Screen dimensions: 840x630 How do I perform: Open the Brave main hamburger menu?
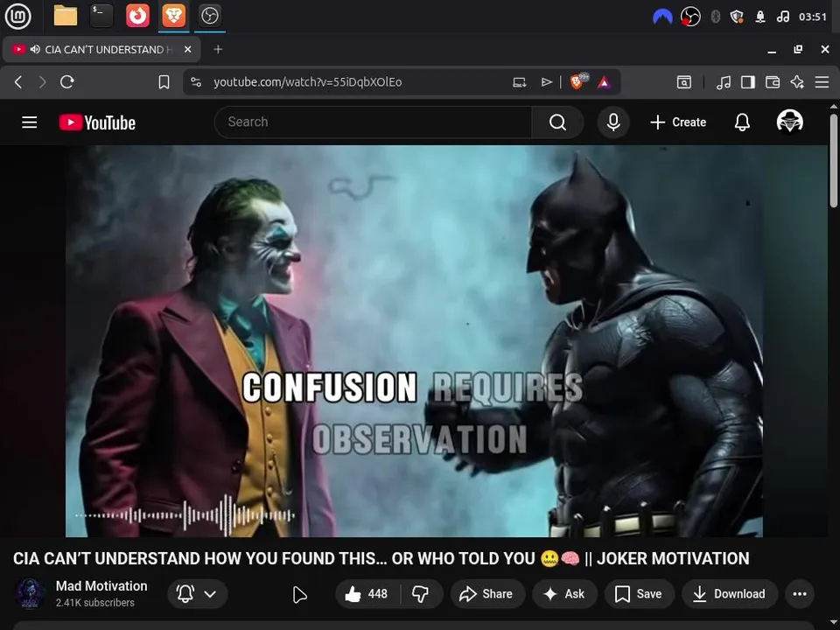(x=822, y=82)
